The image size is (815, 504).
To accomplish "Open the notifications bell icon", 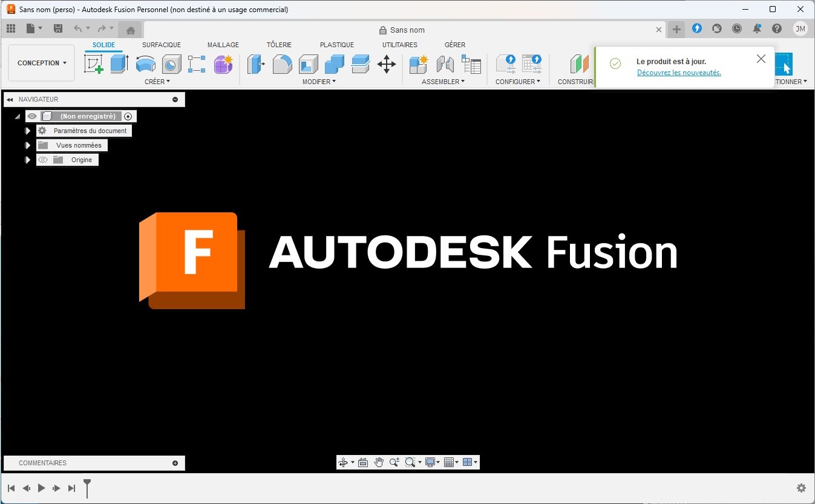I will tap(756, 28).
